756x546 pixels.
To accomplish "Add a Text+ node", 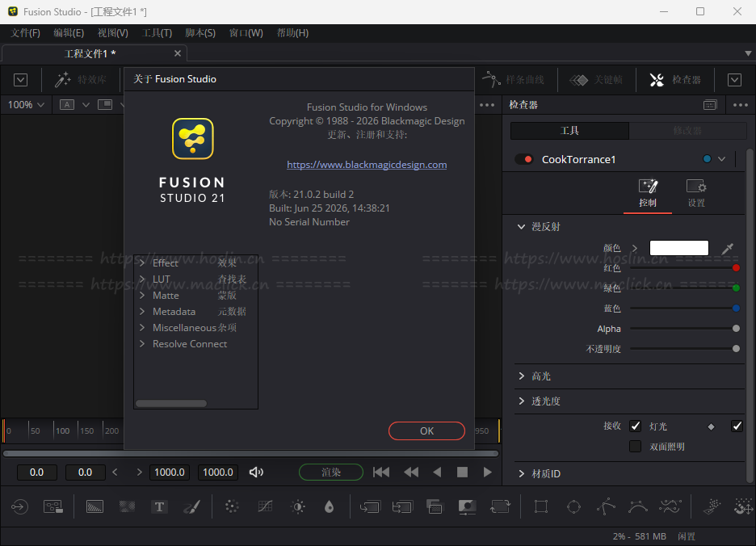I will point(159,506).
